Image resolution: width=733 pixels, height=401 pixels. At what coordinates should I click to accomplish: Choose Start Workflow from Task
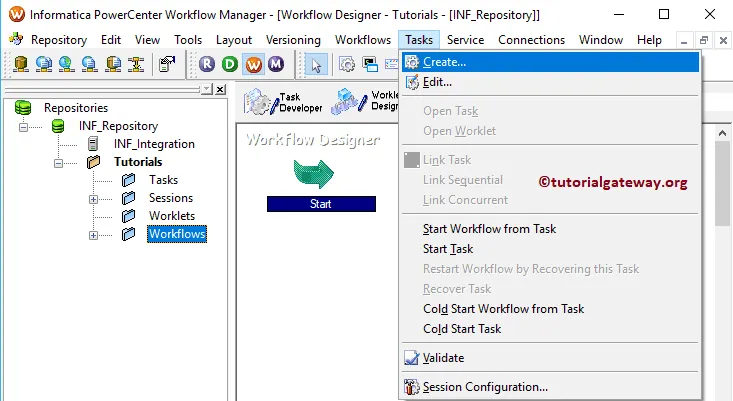point(550,229)
